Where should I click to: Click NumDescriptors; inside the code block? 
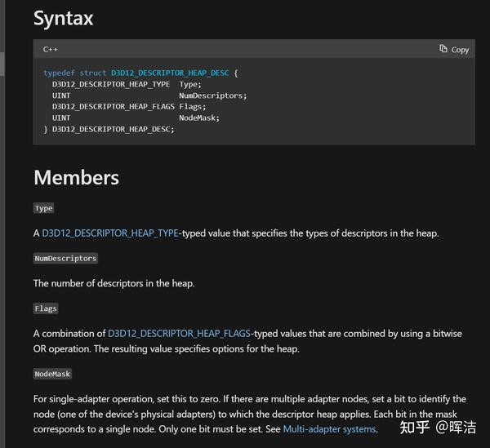click(x=212, y=95)
